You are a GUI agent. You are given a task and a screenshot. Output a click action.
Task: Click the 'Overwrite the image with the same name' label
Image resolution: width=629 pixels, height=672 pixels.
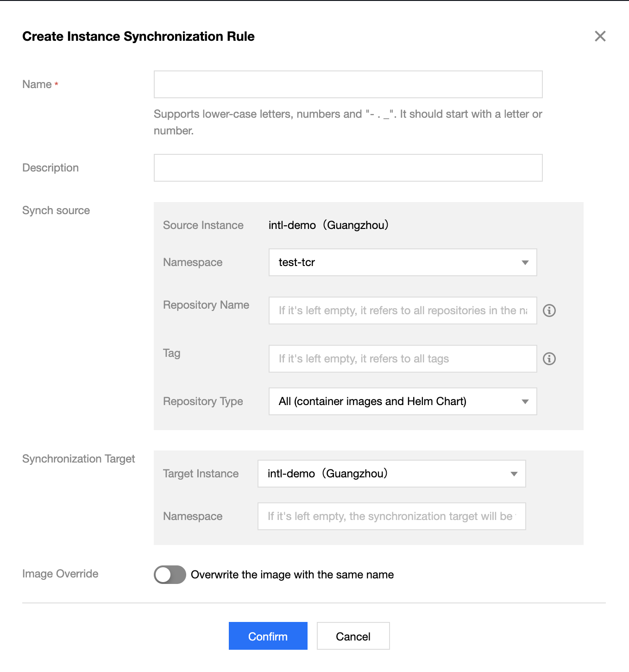[292, 575]
